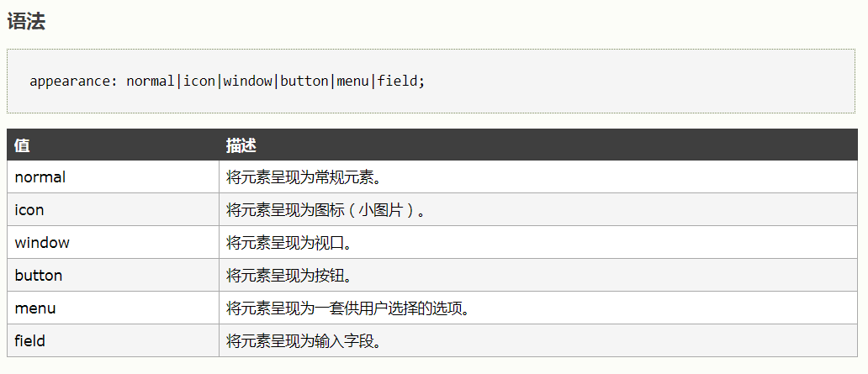
Task: Click description 将元素呈现为按钮。
Action: tap(289, 276)
